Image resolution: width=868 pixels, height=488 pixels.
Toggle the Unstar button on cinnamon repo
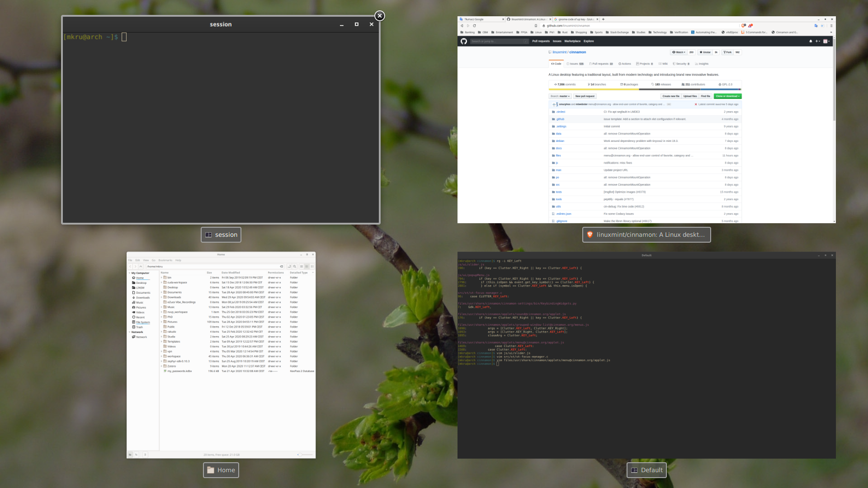[705, 52]
